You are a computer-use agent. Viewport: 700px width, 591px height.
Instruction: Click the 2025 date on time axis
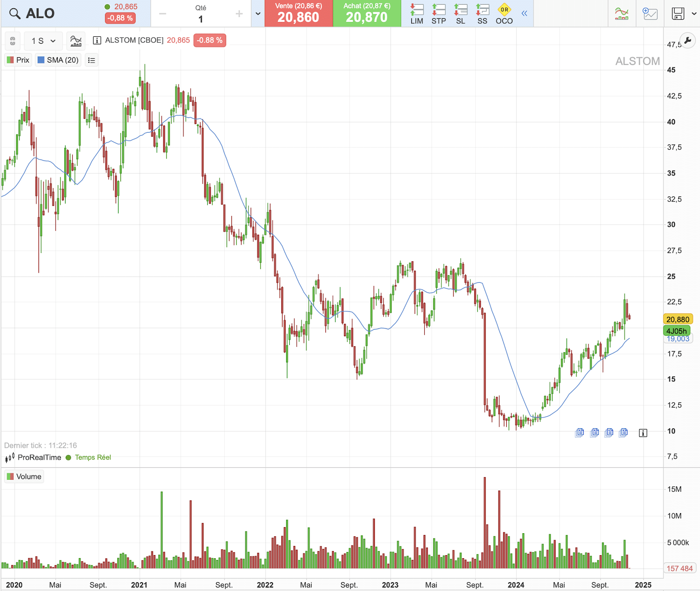pos(643,585)
